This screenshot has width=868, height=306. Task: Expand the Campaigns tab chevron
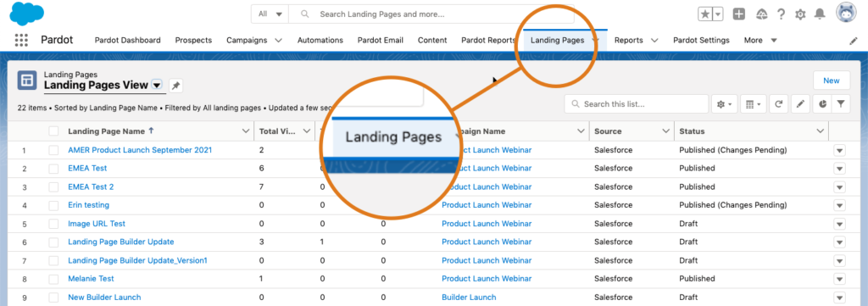(x=278, y=41)
